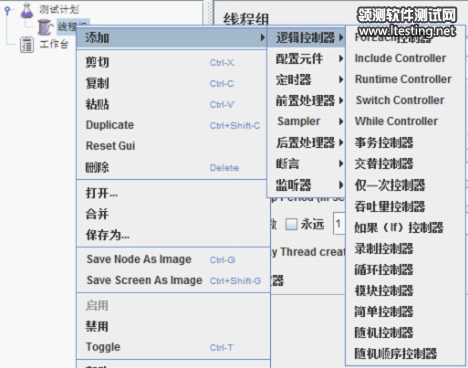Choose 复制 from the context menu
This screenshot has width=468, height=368.
pyautogui.click(x=171, y=83)
